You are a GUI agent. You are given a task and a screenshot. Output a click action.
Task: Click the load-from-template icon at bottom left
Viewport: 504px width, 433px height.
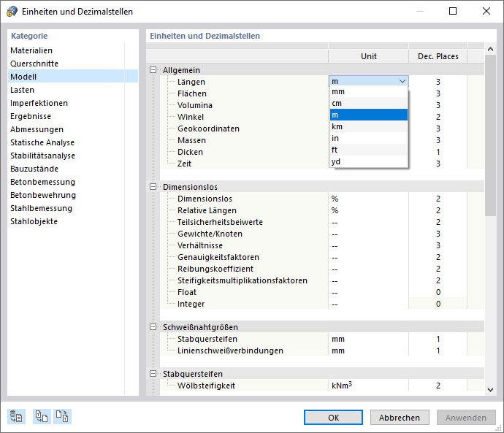(x=41, y=417)
